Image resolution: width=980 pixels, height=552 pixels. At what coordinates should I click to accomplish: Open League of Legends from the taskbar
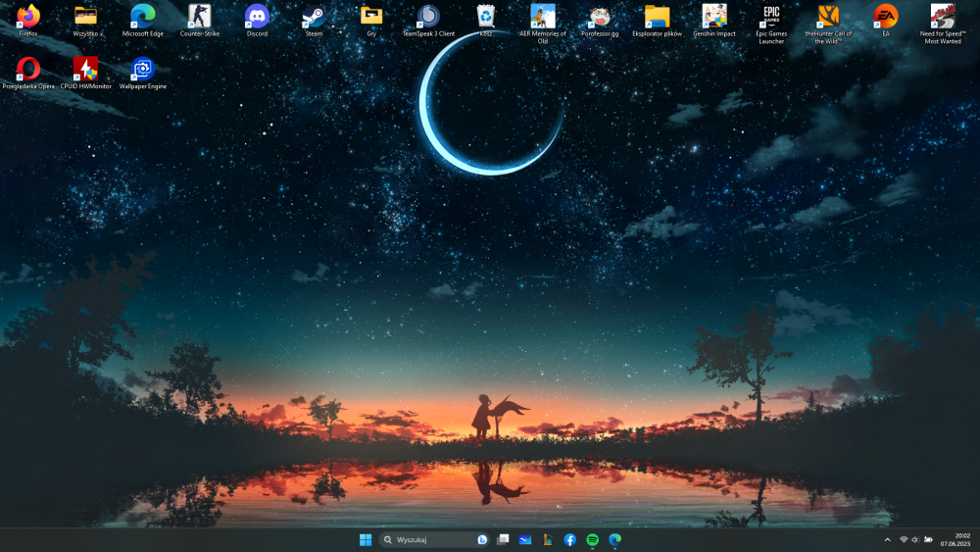click(548, 539)
